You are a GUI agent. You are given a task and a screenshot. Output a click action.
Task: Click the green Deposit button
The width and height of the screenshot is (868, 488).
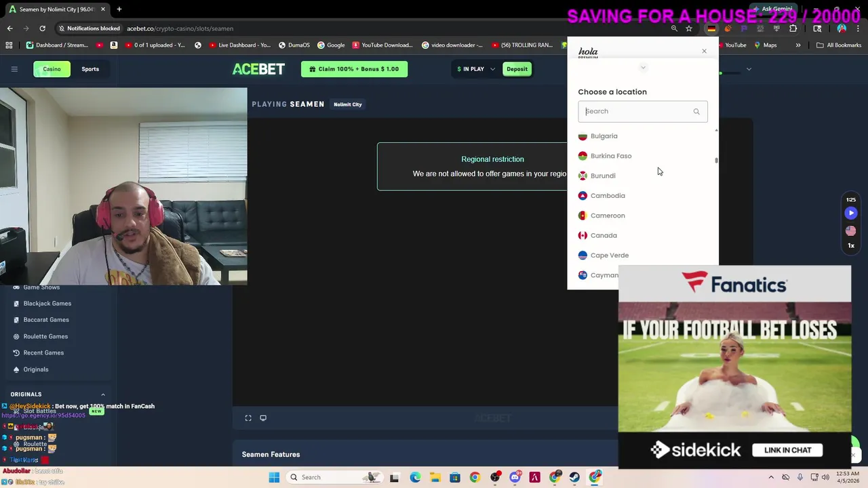point(517,69)
